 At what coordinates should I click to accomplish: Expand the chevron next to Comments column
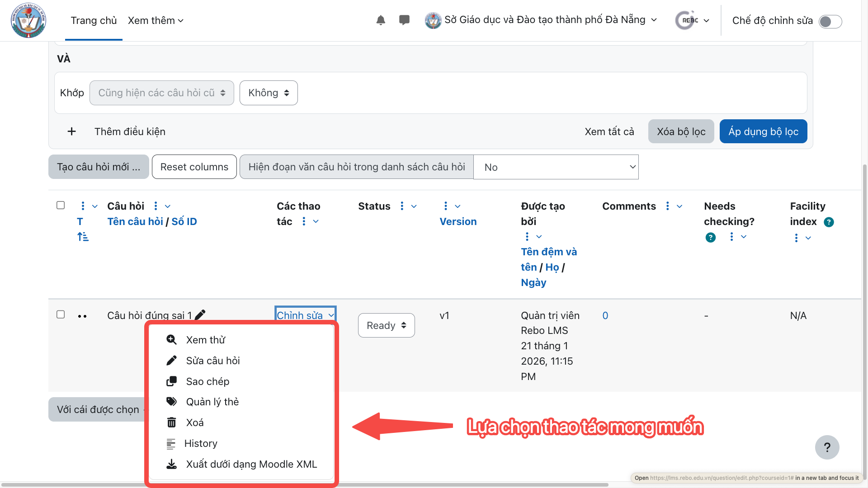click(679, 206)
